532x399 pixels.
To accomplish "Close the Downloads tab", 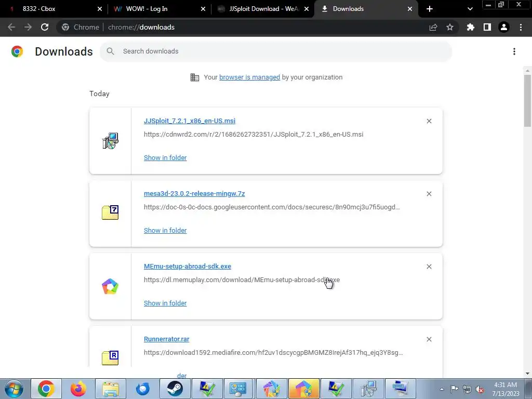I will click(x=410, y=9).
